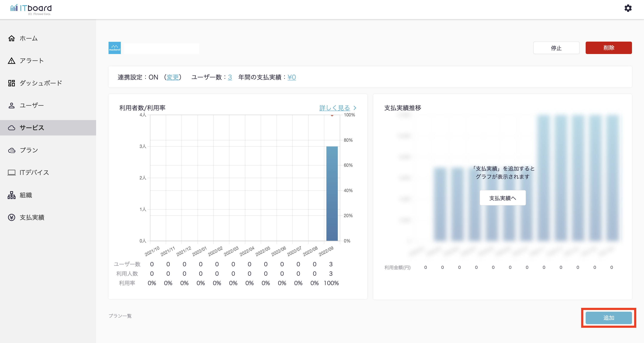Viewport: 644px width, 343px height.
Task: Click the dashboard grid icon
Action: [12, 83]
